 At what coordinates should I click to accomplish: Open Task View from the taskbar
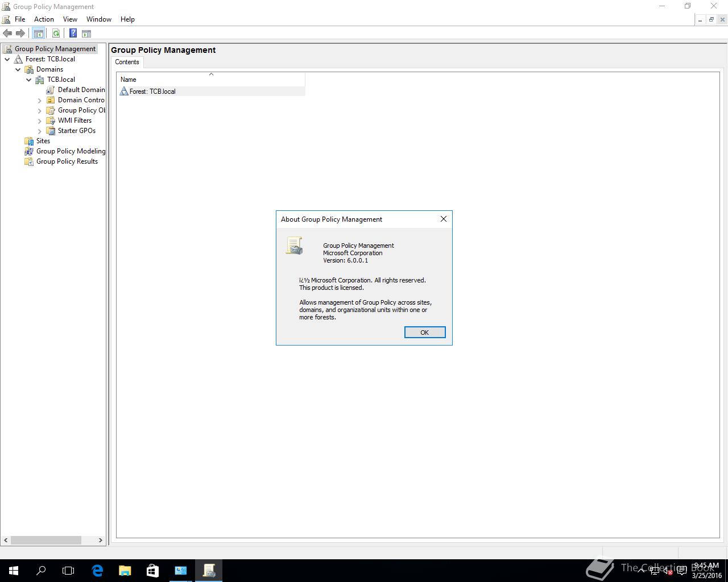point(68,571)
